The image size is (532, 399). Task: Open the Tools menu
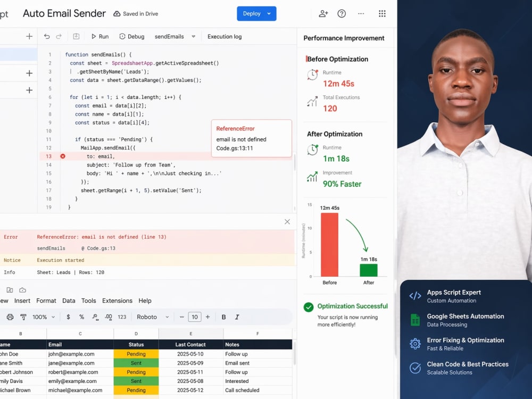click(88, 301)
